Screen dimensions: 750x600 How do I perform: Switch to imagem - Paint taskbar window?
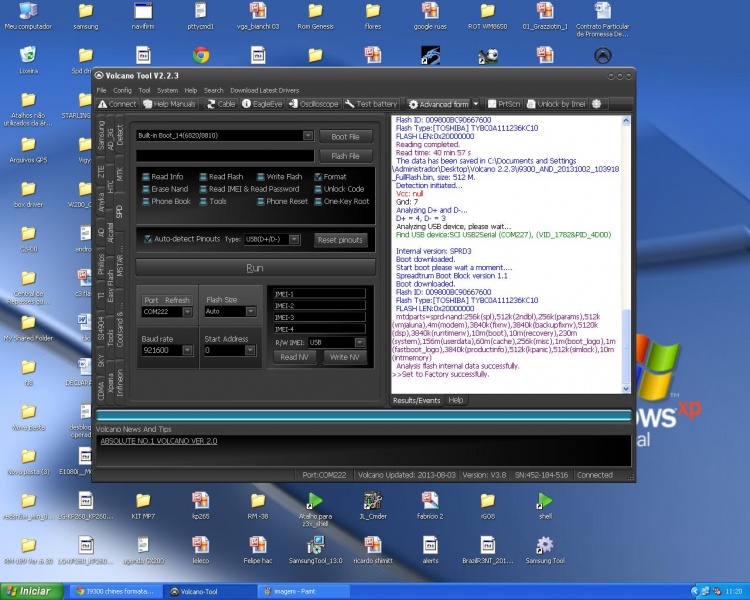[304, 592]
